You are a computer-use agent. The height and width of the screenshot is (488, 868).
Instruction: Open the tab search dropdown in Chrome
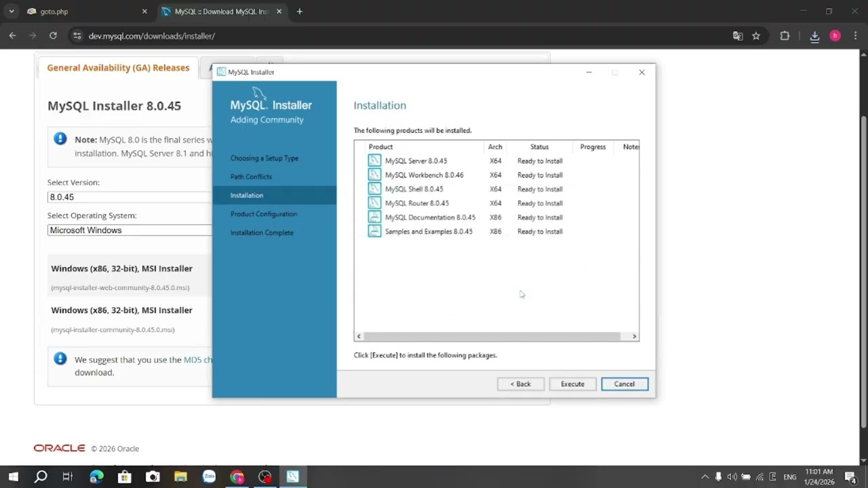[x=12, y=12]
